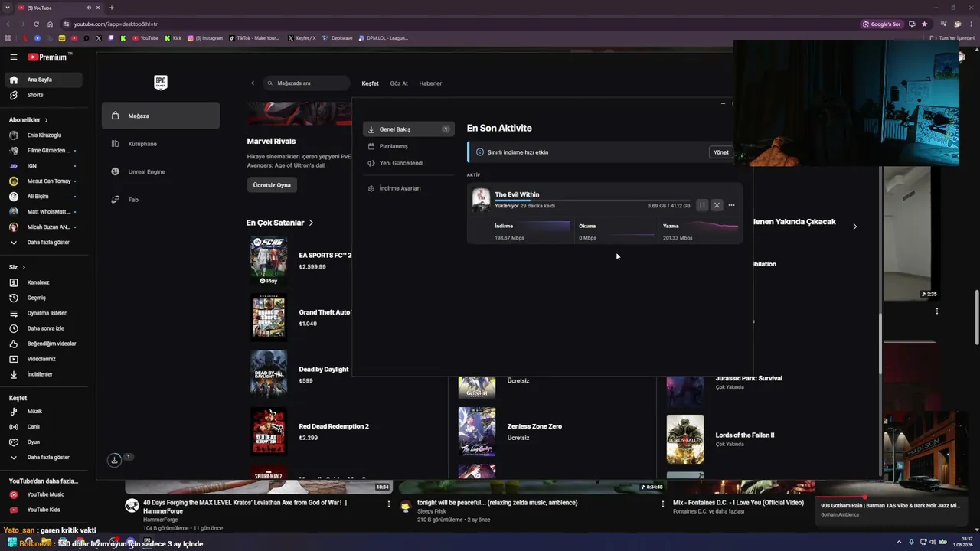Open browser home page button
980x551 pixels.
[x=51, y=24]
